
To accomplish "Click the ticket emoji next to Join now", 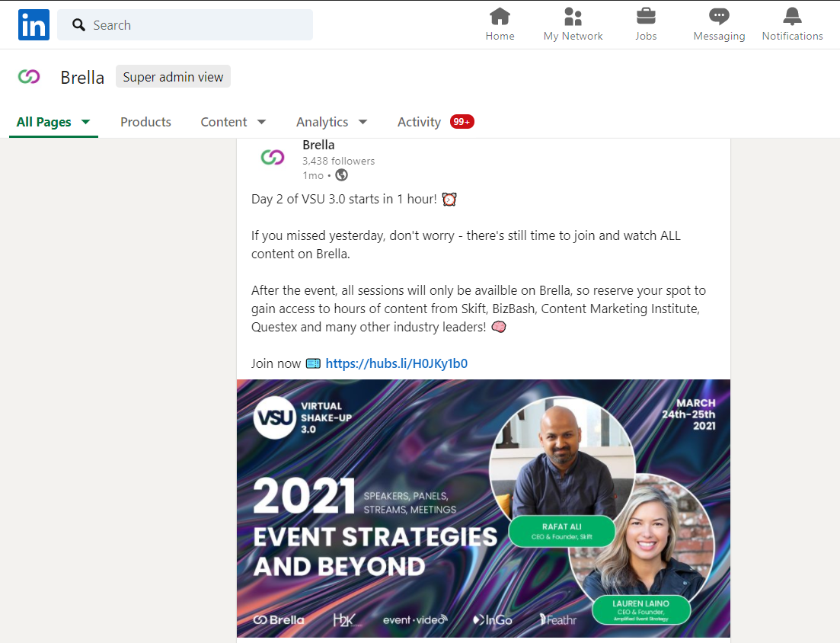I will (313, 363).
